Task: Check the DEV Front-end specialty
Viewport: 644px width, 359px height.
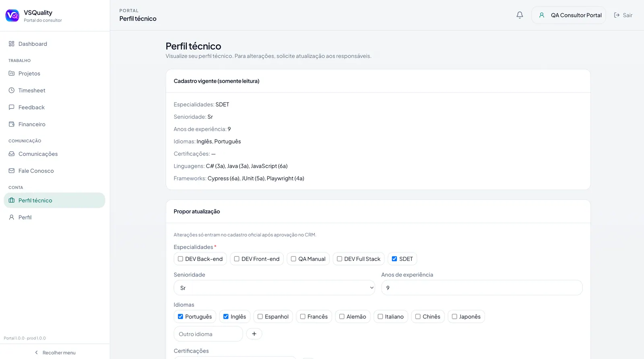Action: 237,259
